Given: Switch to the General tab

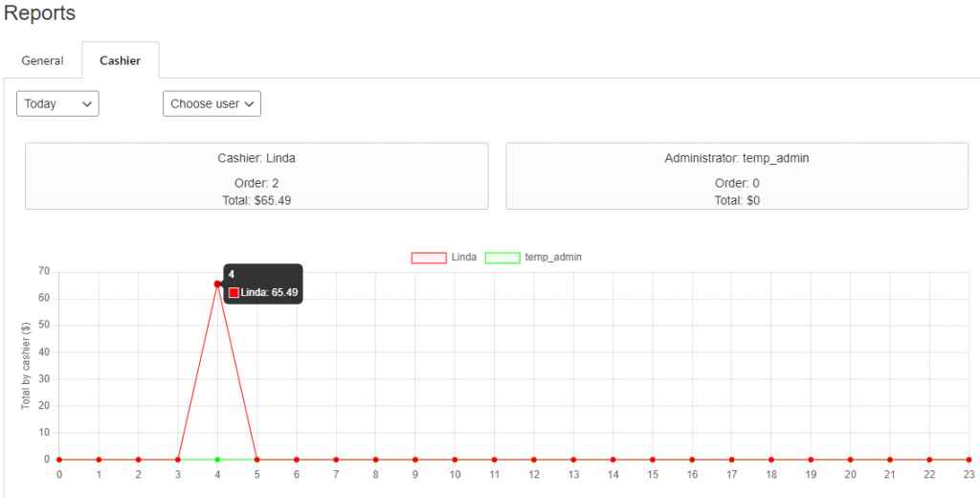Looking at the screenshot, I should pos(42,60).
